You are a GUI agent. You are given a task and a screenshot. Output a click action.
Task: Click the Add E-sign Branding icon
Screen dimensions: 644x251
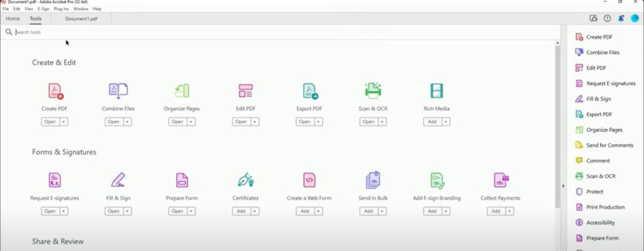pos(438,181)
